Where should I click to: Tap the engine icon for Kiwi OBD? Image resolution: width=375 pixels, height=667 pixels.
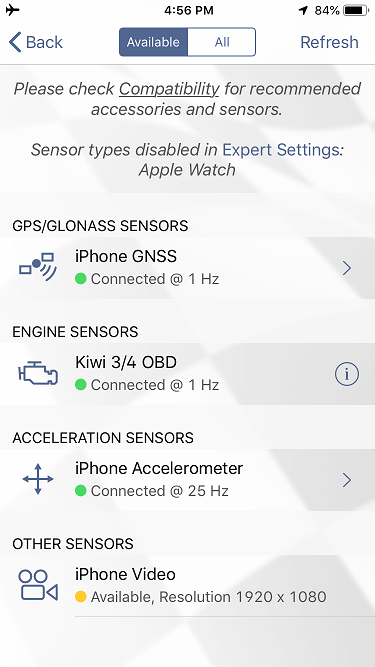[38, 374]
